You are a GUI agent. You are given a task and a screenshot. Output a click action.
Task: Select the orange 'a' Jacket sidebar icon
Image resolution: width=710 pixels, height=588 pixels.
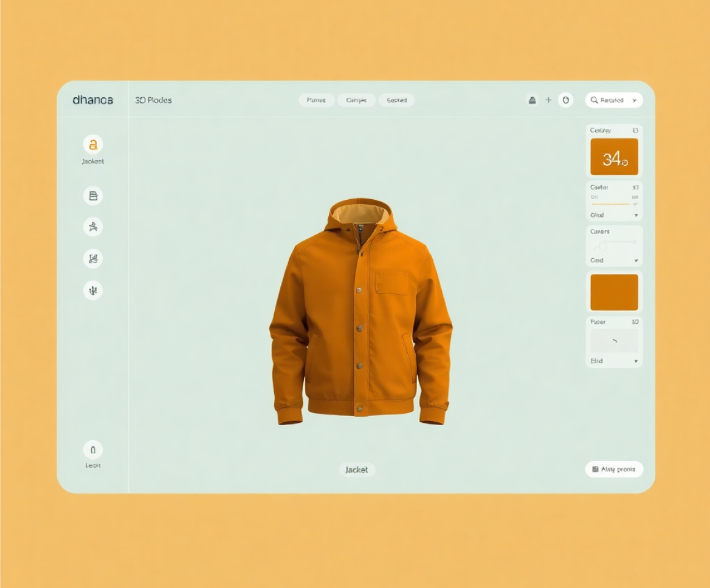93,145
